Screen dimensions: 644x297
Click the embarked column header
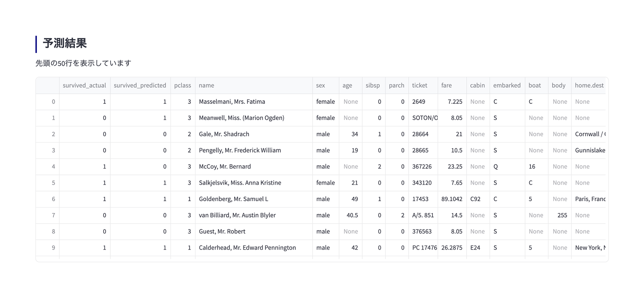507,85
